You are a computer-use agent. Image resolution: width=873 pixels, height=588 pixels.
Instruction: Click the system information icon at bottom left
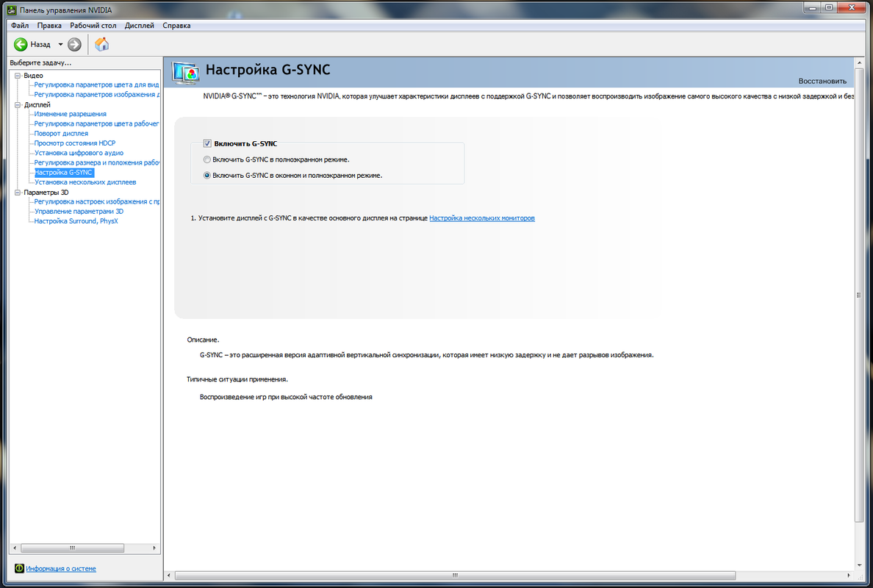click(19, 568)
